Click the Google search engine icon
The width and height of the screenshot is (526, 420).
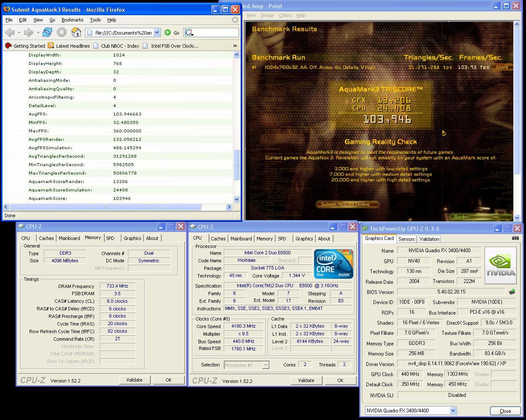click(189, 32)
